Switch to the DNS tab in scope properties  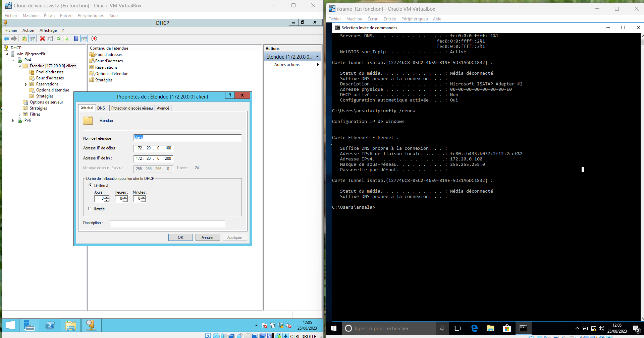pos(102,108)
